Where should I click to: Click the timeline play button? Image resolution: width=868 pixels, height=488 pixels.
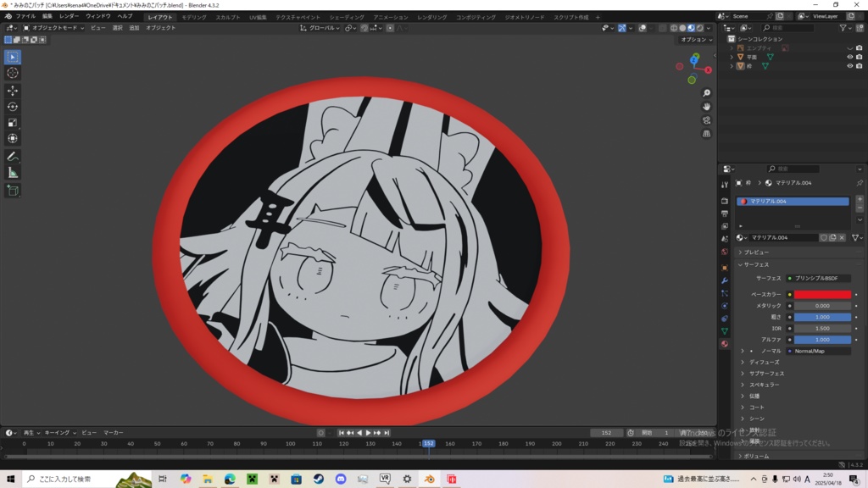click(368, 433)
